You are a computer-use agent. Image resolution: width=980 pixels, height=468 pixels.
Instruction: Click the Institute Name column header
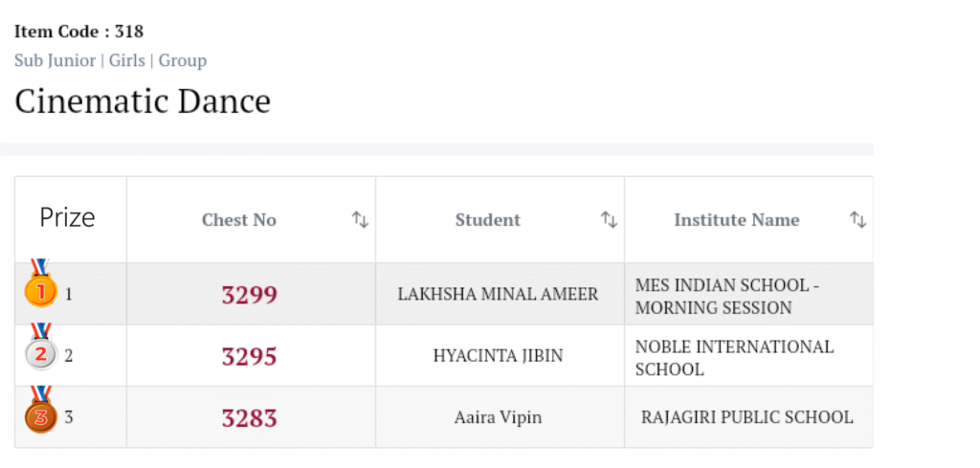click(x=736, y=220)
